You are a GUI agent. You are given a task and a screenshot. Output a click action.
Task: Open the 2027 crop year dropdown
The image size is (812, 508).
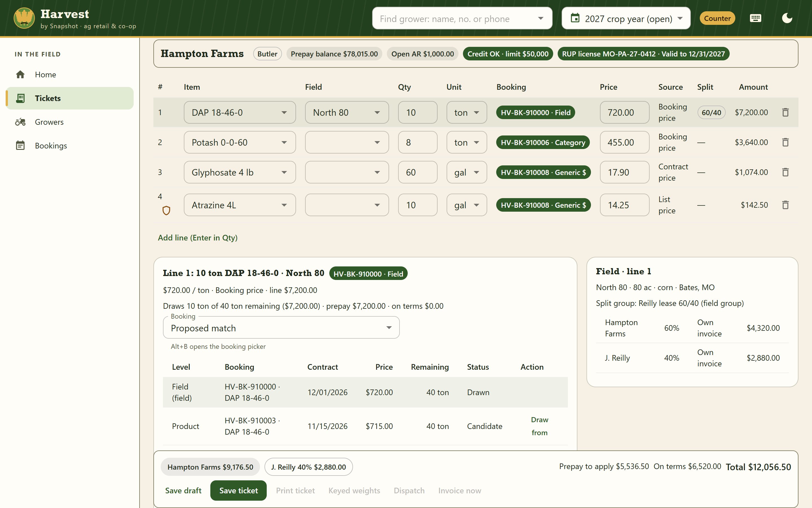pos(626,18)
